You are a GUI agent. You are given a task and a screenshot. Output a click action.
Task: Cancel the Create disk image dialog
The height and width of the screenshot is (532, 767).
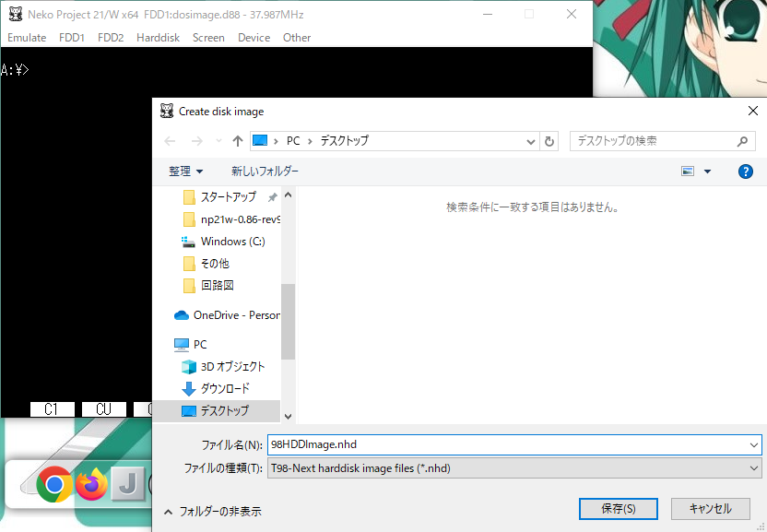tap(710, 508)
